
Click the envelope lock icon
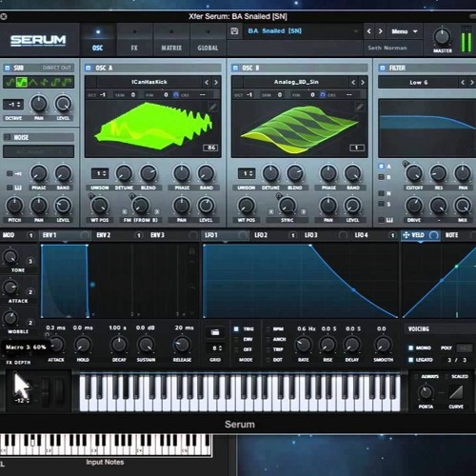(191, 251)
